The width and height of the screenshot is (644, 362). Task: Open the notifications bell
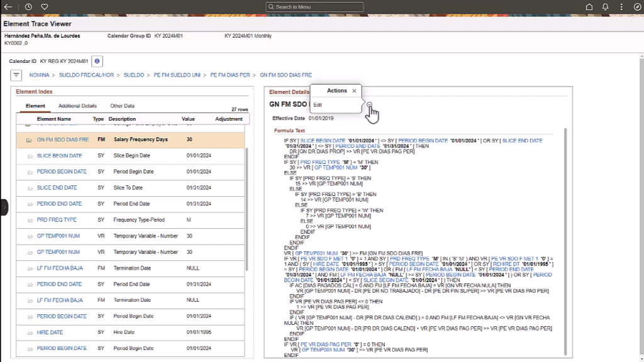[x=605, y=7]
